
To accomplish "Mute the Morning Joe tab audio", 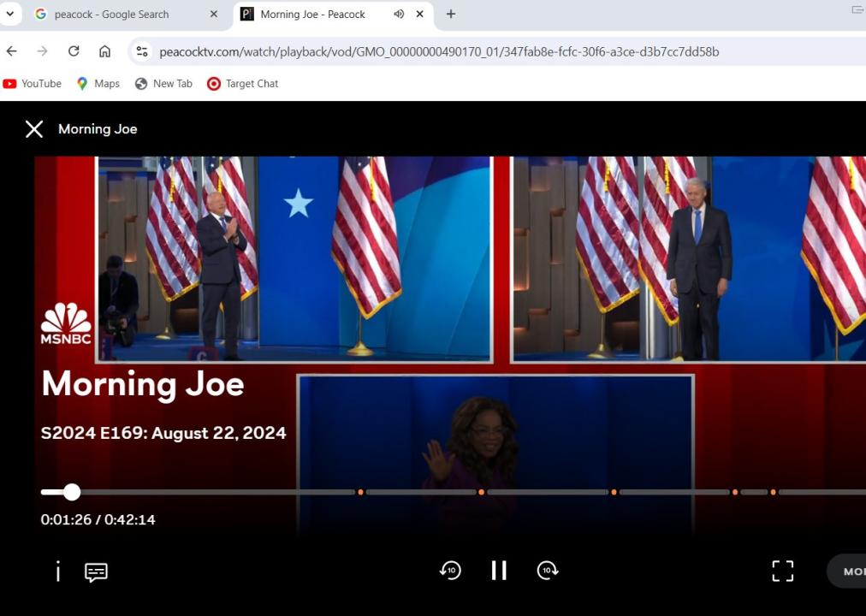I will [x=399, y=14].
